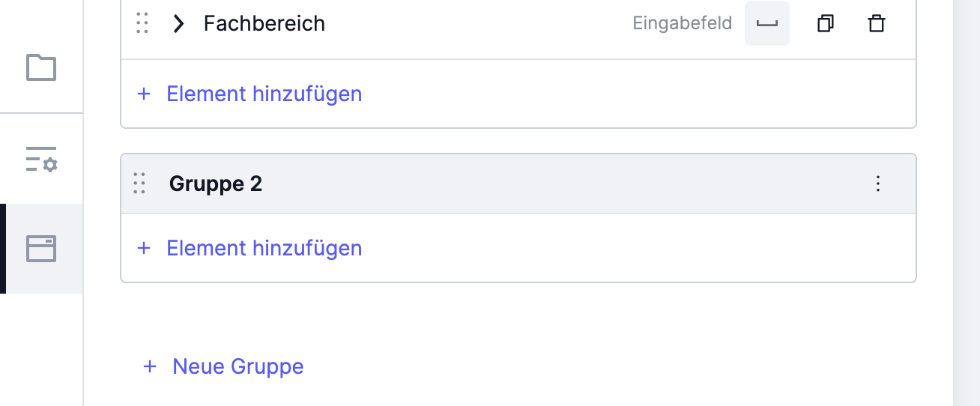
Task: Delete the Fachbereich element via trash icon
Action: pyautogui.click(x=876, y=23)
